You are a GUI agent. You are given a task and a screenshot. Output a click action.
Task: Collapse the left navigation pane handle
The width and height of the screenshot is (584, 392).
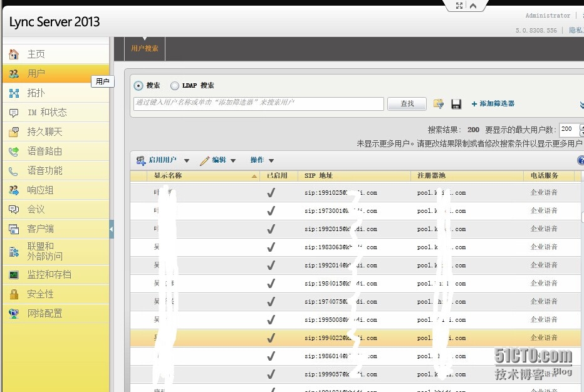coord(112,229)
